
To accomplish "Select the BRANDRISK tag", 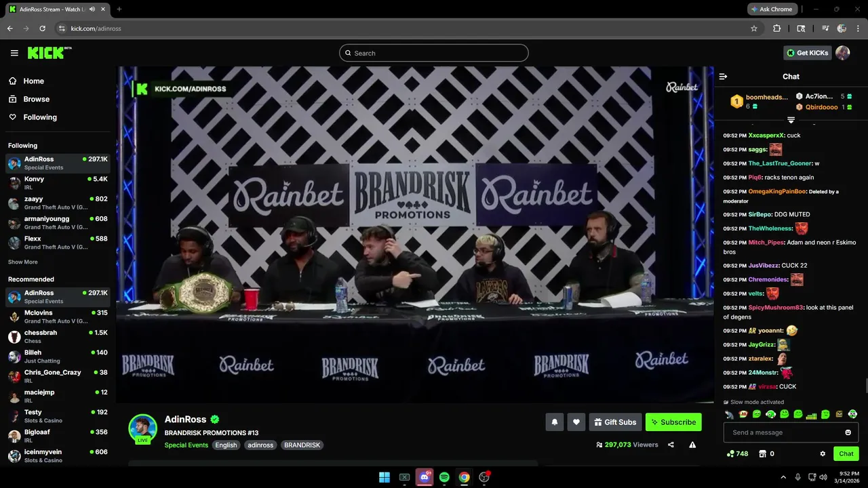I will 302,445.
